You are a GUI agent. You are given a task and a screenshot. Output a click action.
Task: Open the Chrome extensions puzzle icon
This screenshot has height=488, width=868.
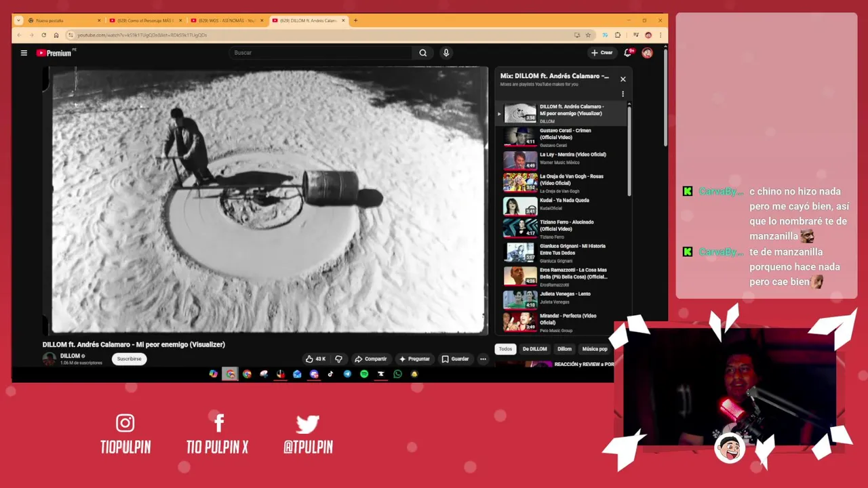point(618,35)
